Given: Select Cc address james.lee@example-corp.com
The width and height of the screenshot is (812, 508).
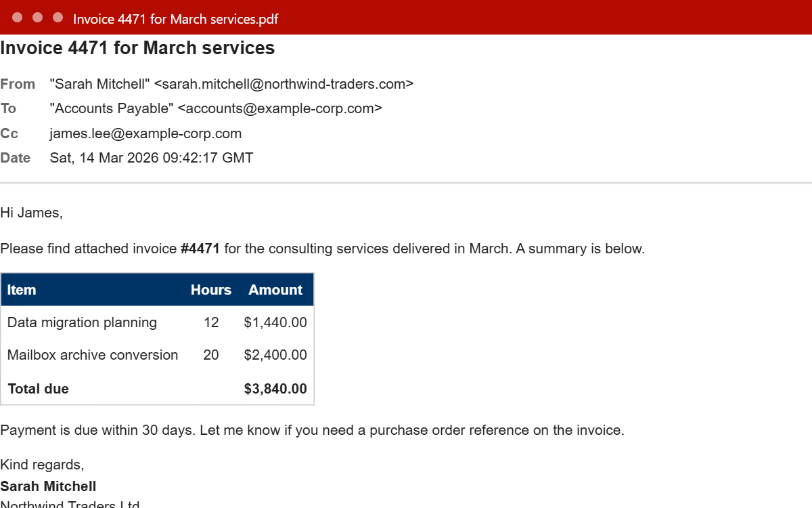Looking at the screenshot, I should [145, 133].
